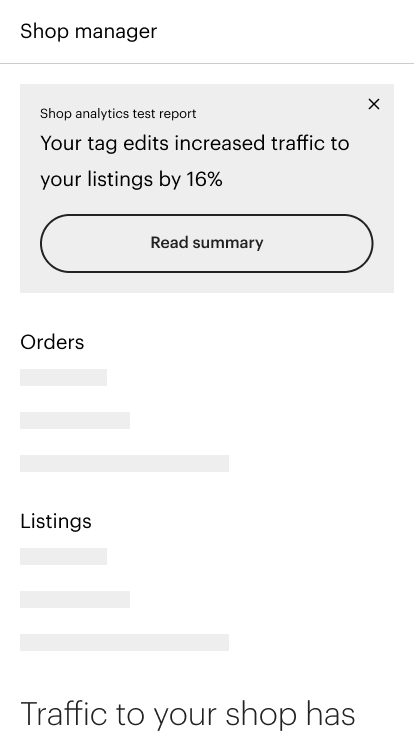Click the longest loading bar under Orders
The image size is (414, 736).
[x=124, y=463]
